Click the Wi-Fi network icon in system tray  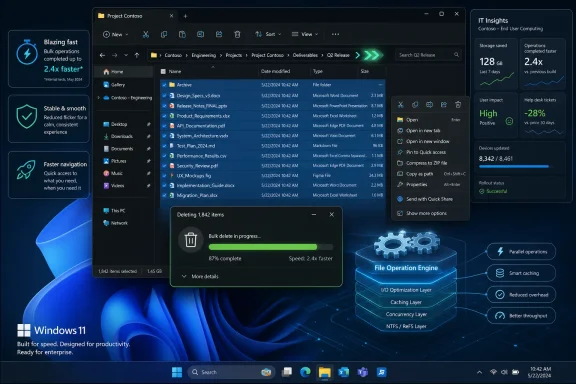(493, 372)
